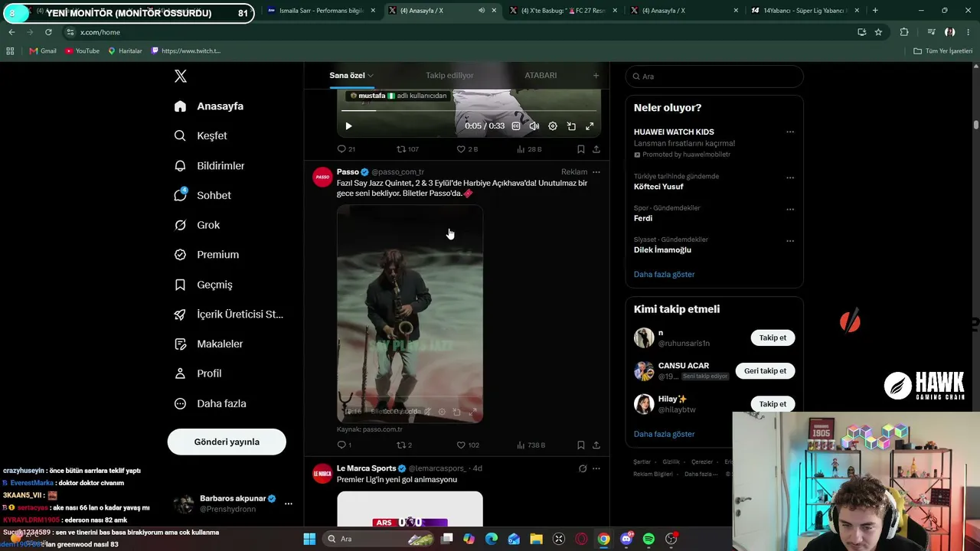Play the mustafa video

pyautogui.click(x=348, y=126)
